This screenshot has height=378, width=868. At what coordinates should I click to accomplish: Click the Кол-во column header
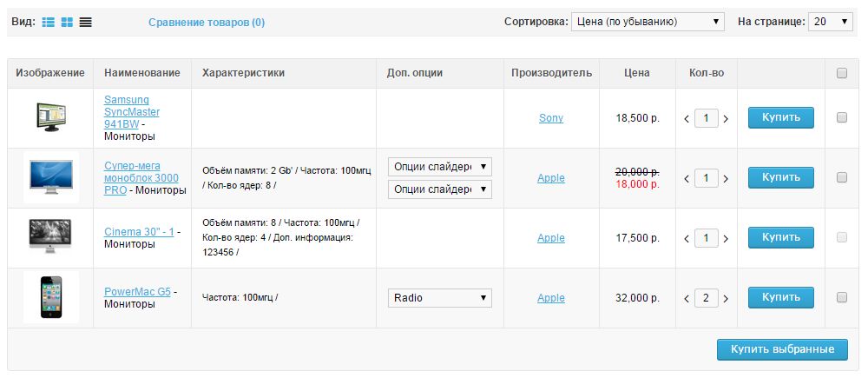point(707,73)
